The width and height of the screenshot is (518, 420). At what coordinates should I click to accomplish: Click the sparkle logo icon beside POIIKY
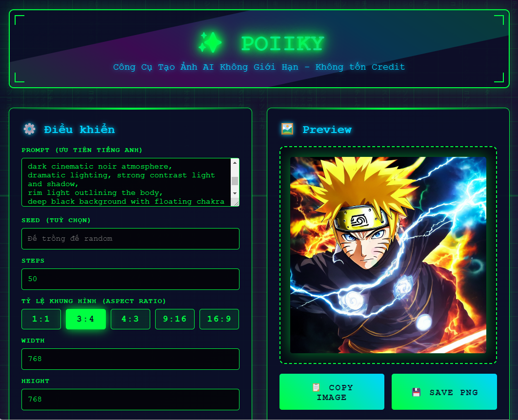click(210, 42)
